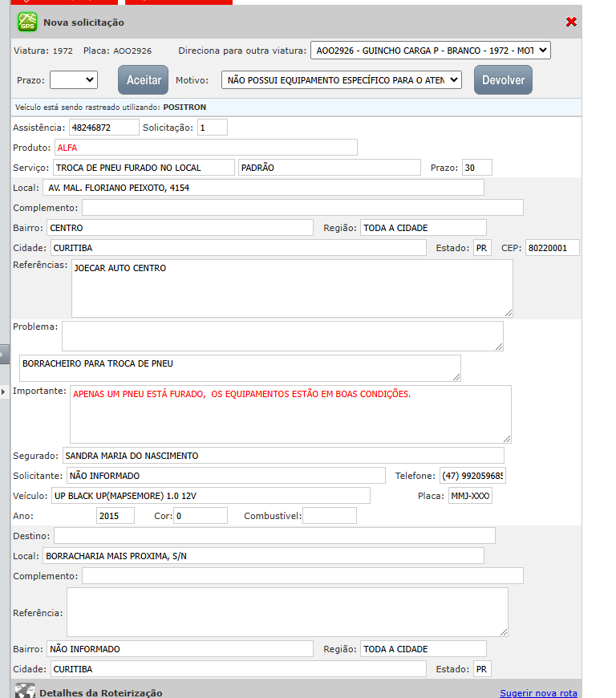
Task: Click the Telefone field
Action: pyautogui.click(x=472, y=476)
